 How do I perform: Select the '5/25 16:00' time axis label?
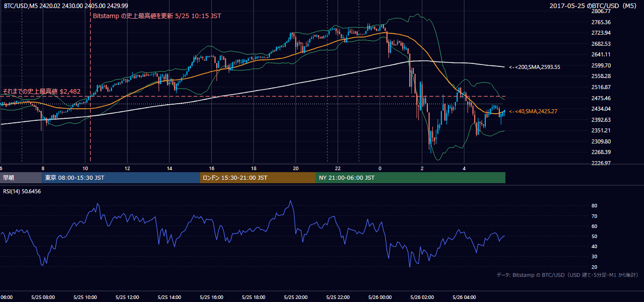coord(211,297)
